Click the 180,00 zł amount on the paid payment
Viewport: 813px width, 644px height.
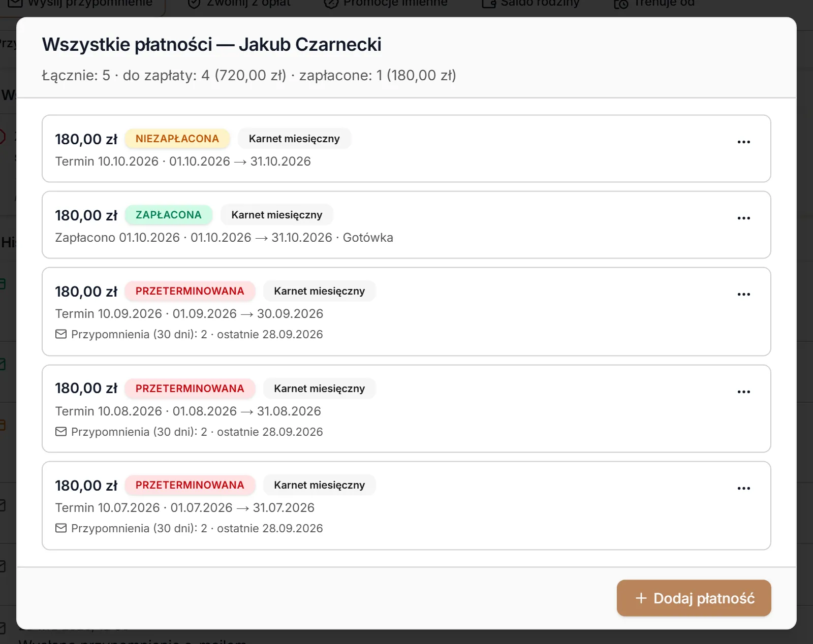pyautogui.click(x=86, y=215)
